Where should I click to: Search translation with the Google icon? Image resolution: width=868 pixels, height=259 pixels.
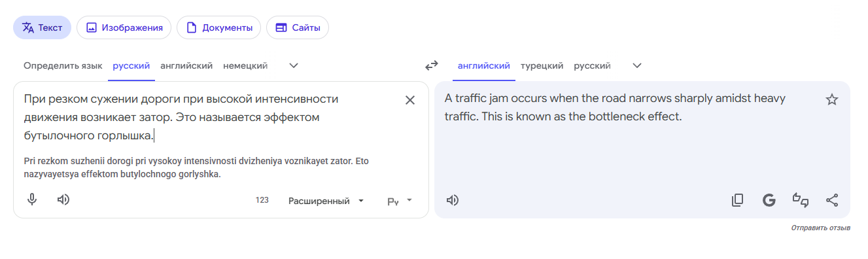coord(769,200)
